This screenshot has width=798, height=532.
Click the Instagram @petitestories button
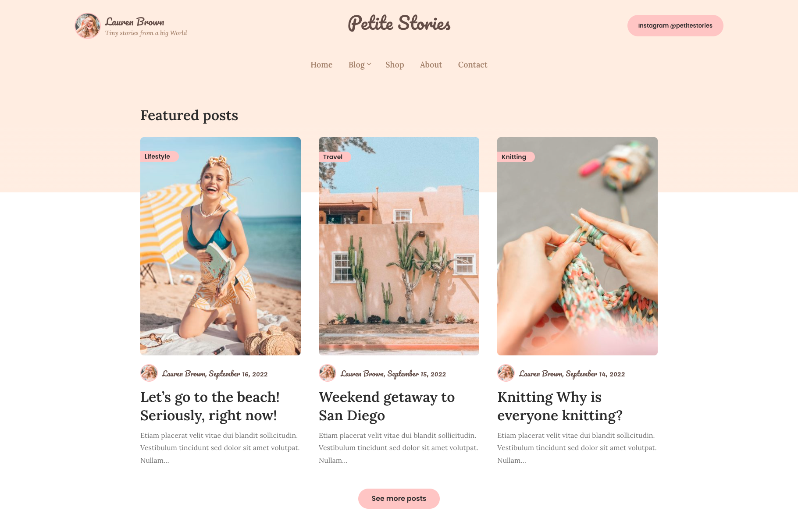675,25
